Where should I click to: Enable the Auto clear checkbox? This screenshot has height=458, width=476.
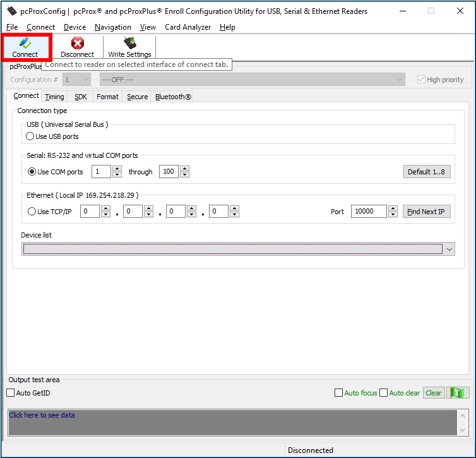[383, 393]
